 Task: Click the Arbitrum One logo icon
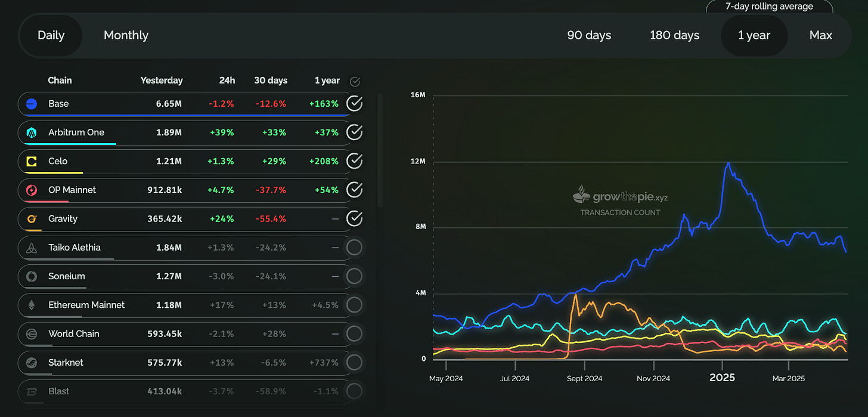click(x=32, y=132)
